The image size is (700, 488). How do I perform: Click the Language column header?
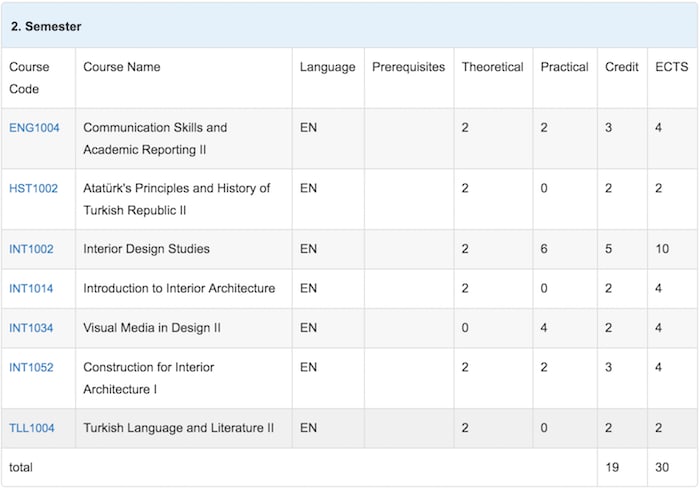click(x=328, y=67)
